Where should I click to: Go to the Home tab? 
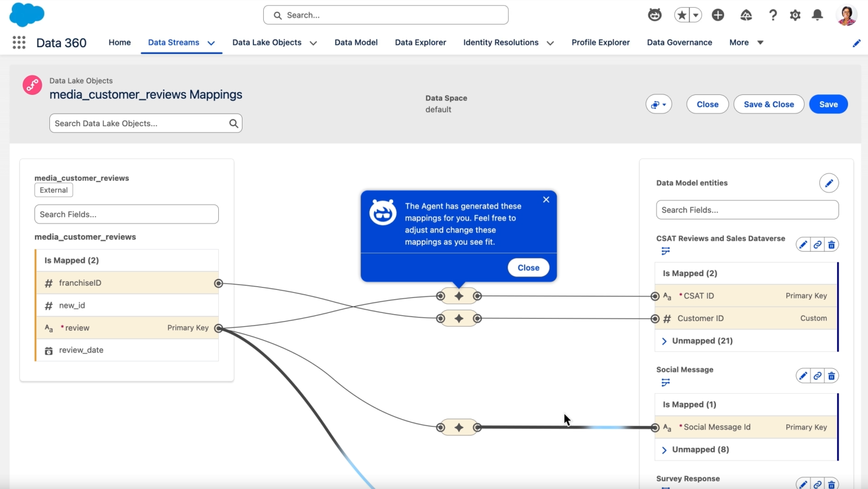pos(120,42)
